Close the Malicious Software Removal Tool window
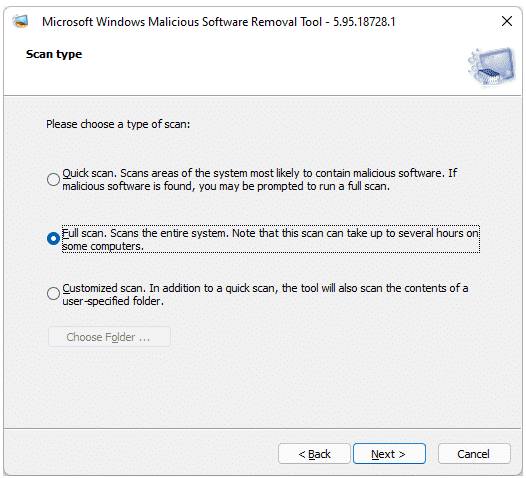The height and width of the screenshot is (478, 526). (x=507, y=21)
